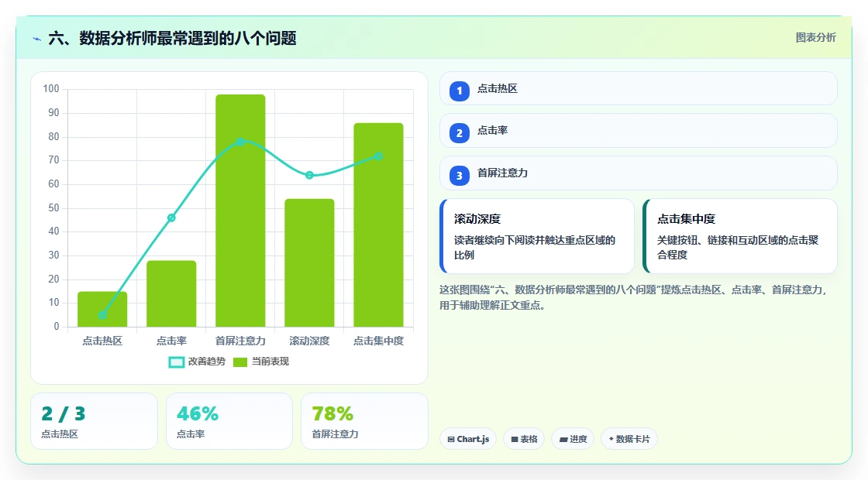The image size is (868, 480).
Task: Click the text 关键按钮、链接和互动区域的点击聚合程度
Action: pos(737,247)
